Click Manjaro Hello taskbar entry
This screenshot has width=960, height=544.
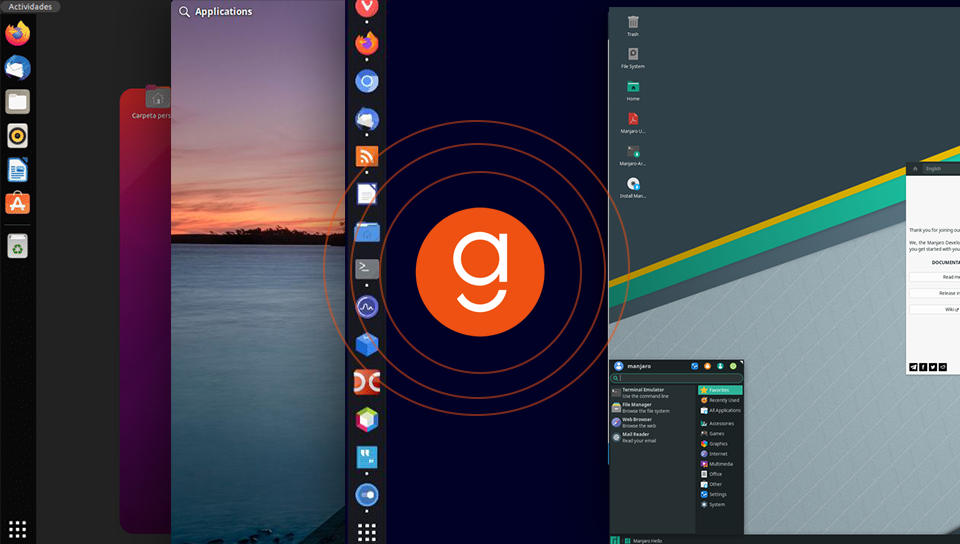click(x=643, y=540)
